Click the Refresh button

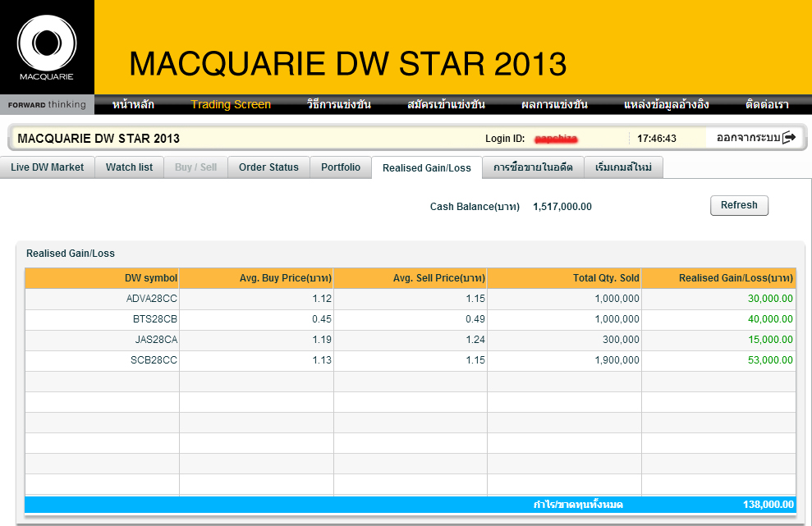pos(739,205)
